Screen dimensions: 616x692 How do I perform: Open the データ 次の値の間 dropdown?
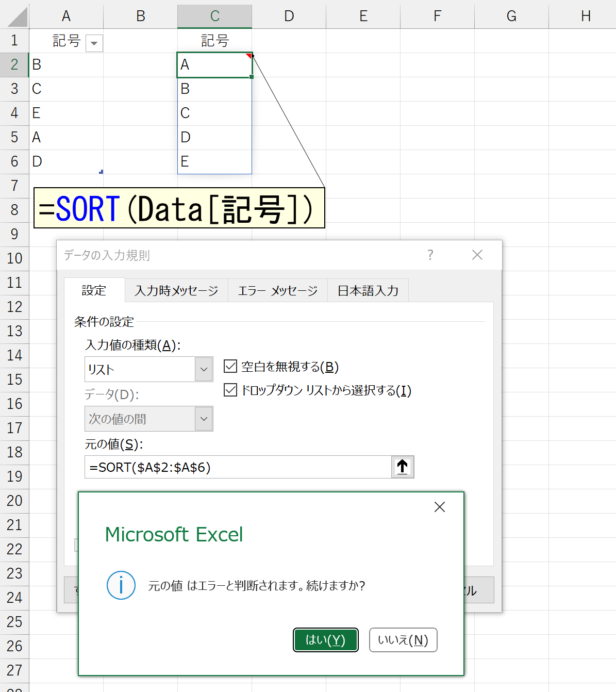(204, 419)
